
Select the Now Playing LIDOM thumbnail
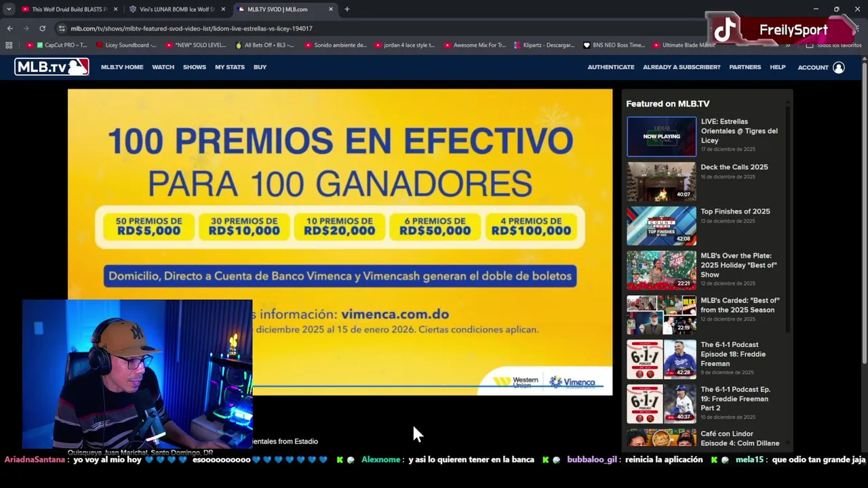661,136
